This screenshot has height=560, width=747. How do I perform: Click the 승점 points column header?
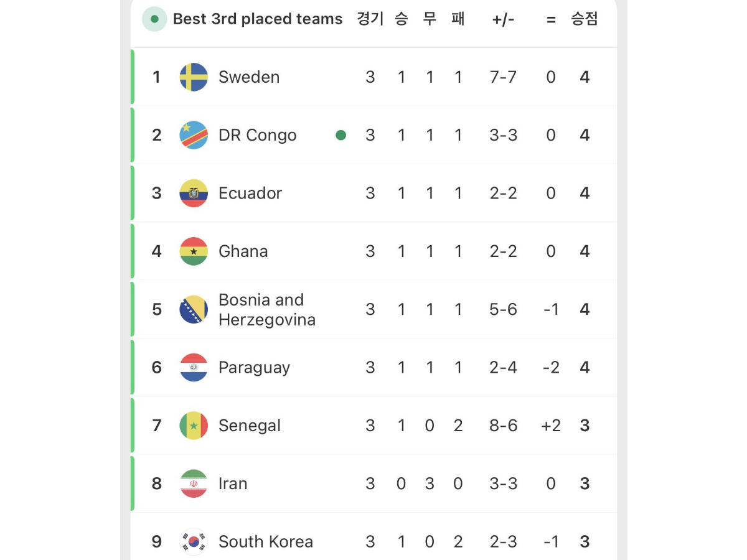click(585, 19)
